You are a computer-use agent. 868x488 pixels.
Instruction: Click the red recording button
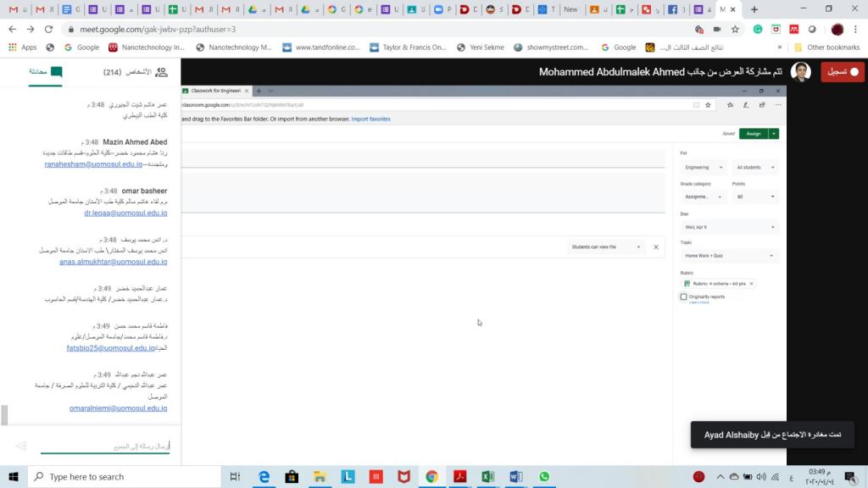[842, 72]
